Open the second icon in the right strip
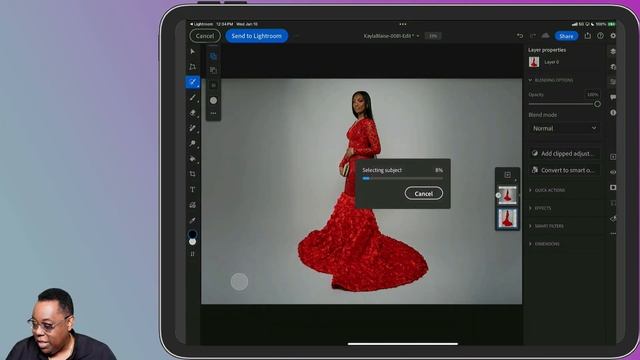 pos(613,67)
